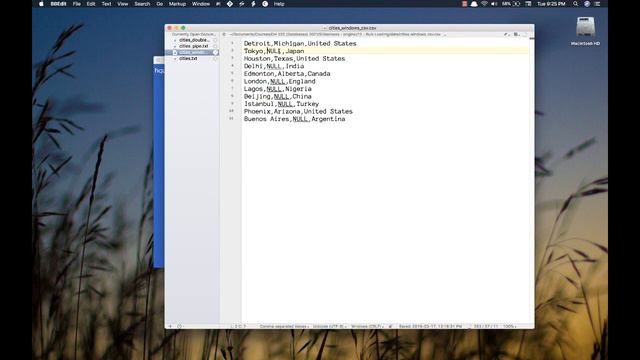
Task: Select cities_pipe.txt in sidebar
Action: click(193, 46)
